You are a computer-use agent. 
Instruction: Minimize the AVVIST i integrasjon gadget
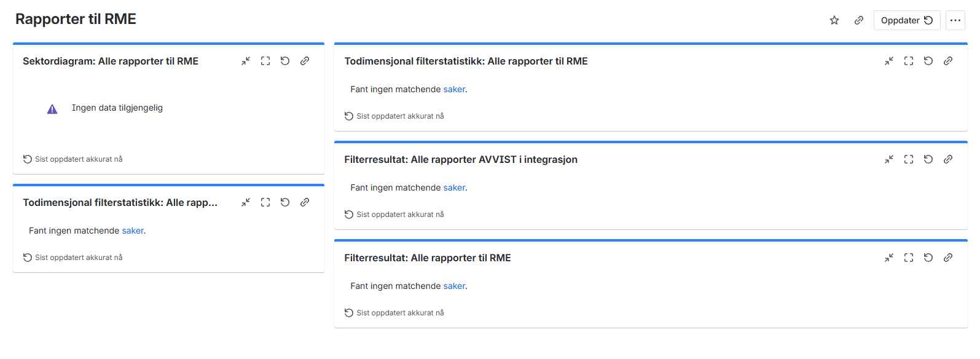coord(889,159)
